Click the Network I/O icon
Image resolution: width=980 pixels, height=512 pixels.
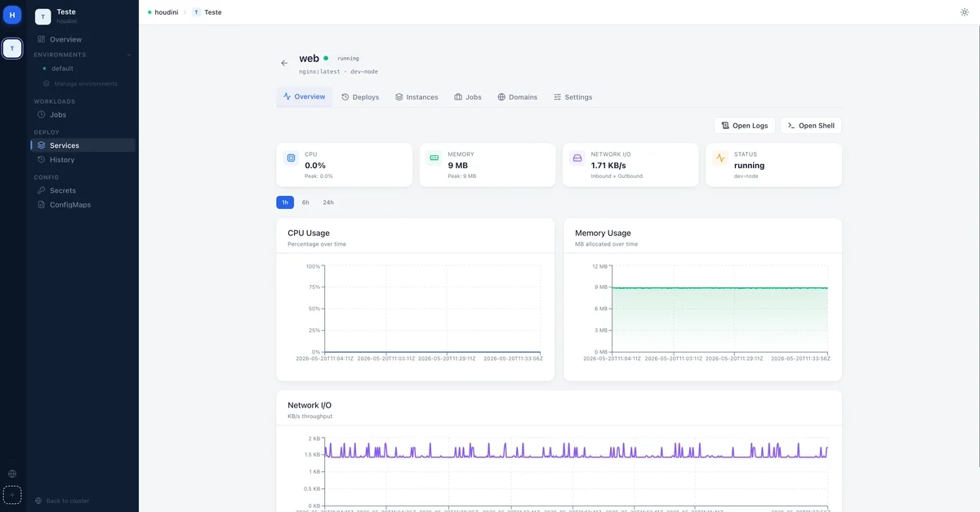pyautogui.click(x=577, y=158)
